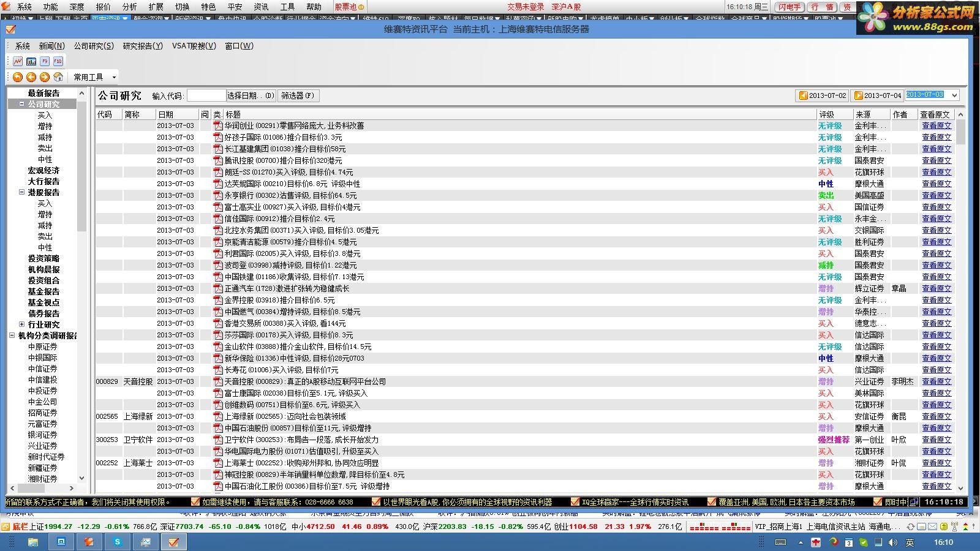Click the F10 toolbar icon

click(x=58, y=61)
